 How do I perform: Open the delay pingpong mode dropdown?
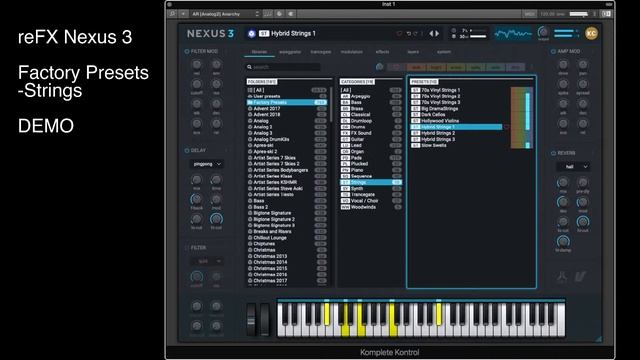coord(207,164)
